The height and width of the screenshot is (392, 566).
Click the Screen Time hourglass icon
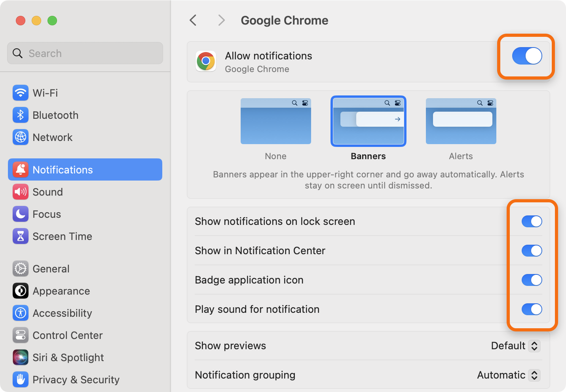[x=21, y=236]
